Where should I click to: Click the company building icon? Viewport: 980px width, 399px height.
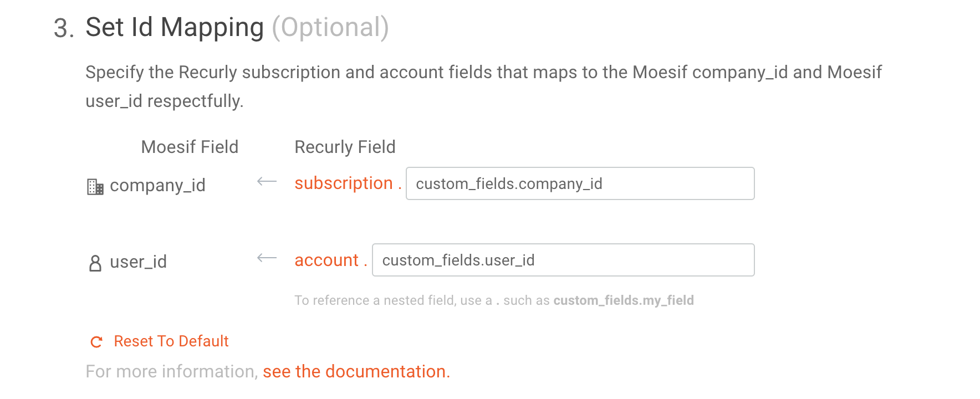click(x=95, y=187)
